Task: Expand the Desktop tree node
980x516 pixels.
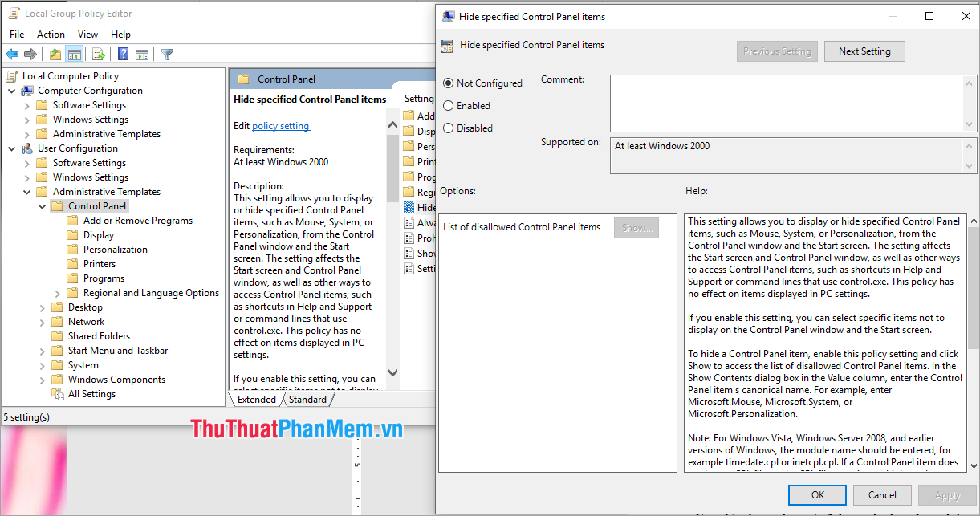Action: pyautogui.click(x=43, y=307)
